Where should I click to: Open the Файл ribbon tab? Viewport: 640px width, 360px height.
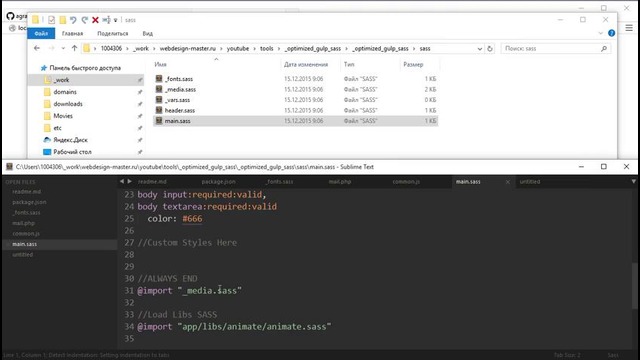tap(41, 33)
